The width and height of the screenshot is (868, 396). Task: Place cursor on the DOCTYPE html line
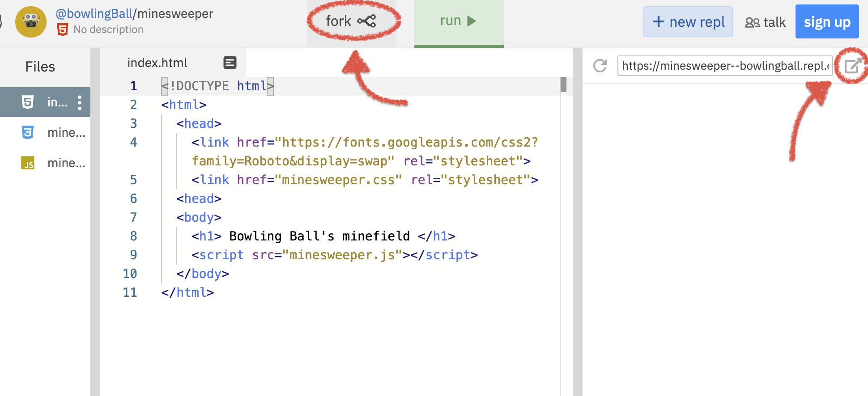[217, 86]
